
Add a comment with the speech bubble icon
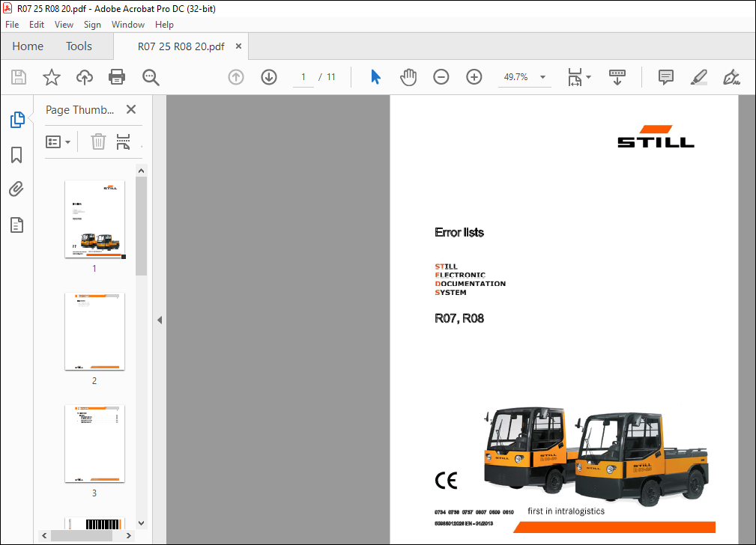666,77
